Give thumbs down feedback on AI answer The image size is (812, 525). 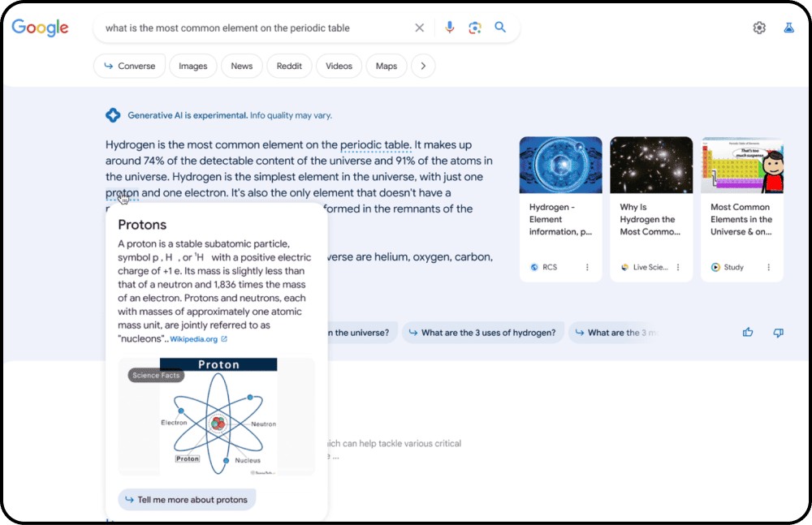[x=779, y=333]
